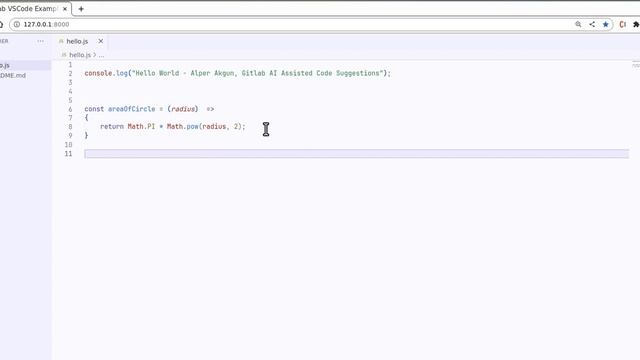Viewport: 640px width, 360px height.
Task: Click the bookmark star icon
Action: [606, 24]
